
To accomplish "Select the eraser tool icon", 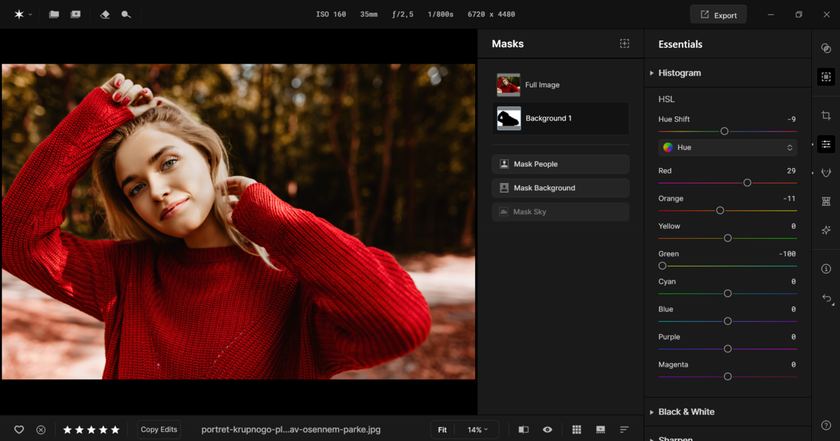I will click(x=105, y=14).
